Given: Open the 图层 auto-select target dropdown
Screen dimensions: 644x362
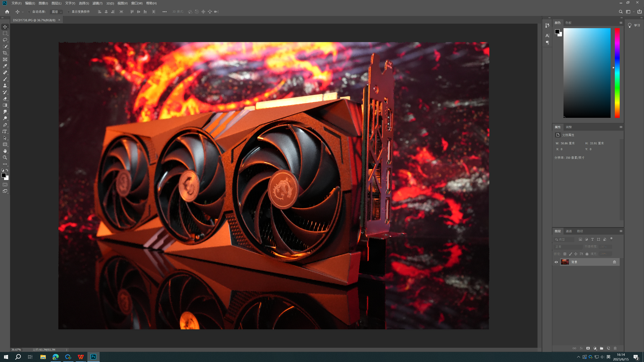Looking at the screenshot, I should tap(57, 12).
